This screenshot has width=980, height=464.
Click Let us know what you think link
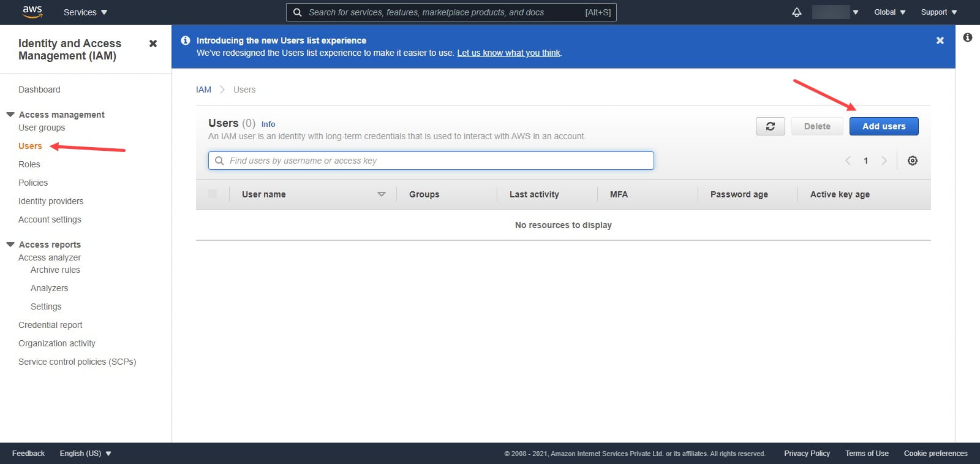click(x=508, y=53)
